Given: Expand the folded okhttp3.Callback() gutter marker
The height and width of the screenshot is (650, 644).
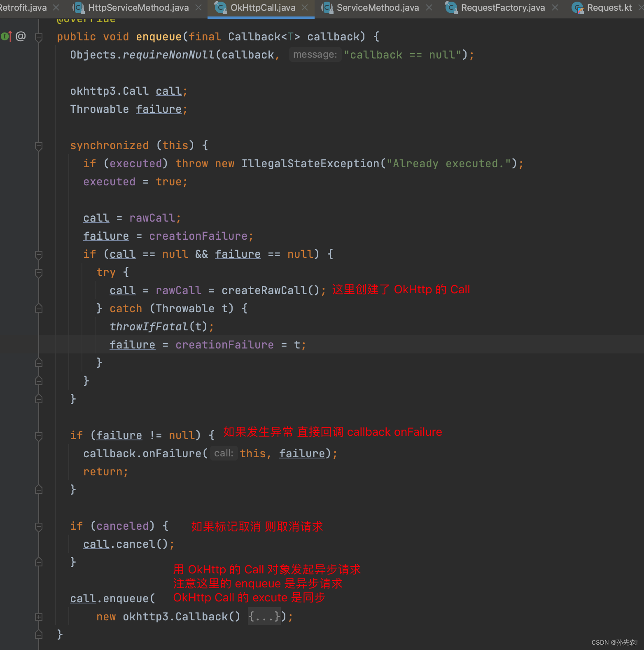Looking at the screenshot, I should pos(39,617).
